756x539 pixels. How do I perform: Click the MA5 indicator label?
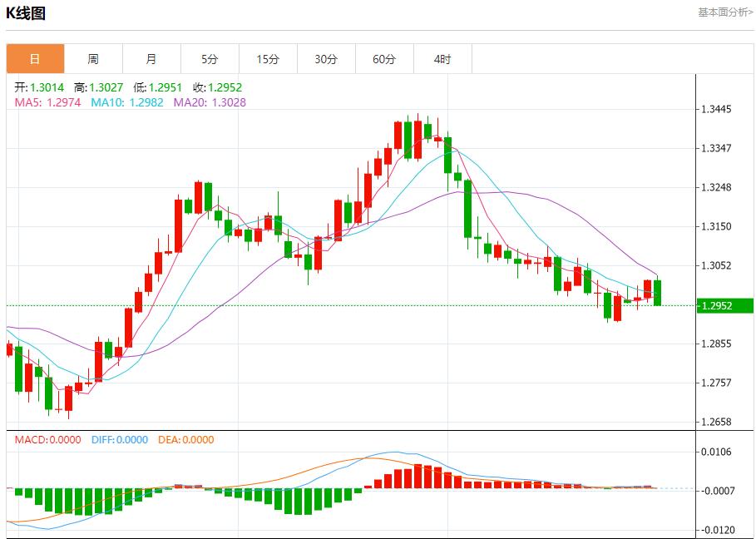(x=47, y=102)
